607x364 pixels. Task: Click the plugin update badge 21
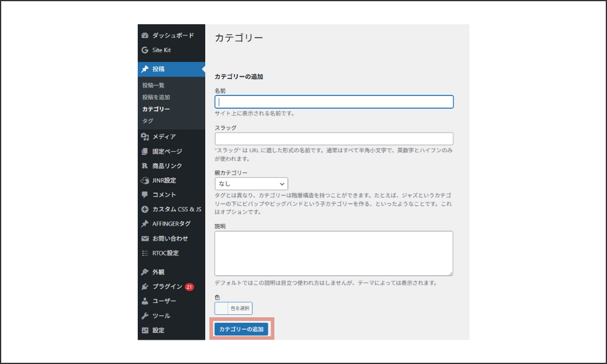tap(189, 286)
